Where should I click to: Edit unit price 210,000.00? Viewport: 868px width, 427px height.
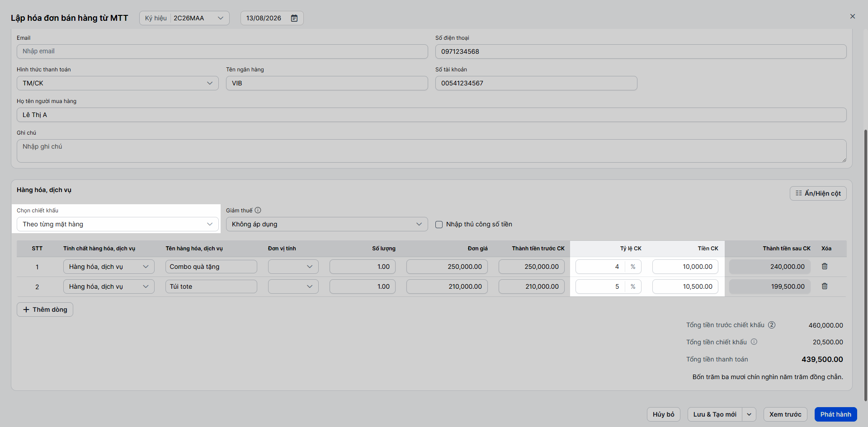[x=447, y=286]
